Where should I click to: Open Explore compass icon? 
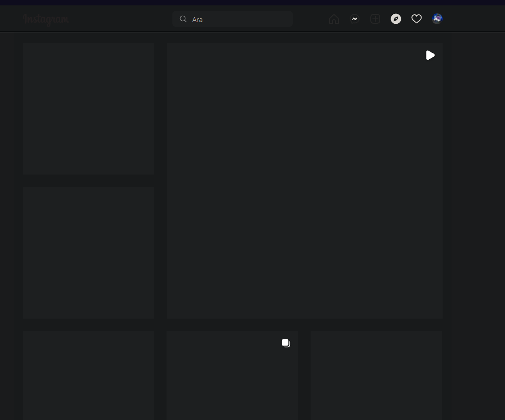coord(396,19)
